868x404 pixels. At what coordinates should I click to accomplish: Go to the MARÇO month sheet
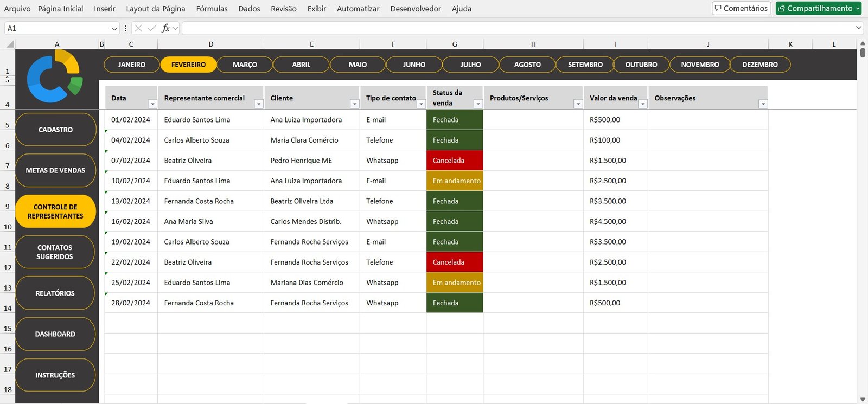point(245,65)
